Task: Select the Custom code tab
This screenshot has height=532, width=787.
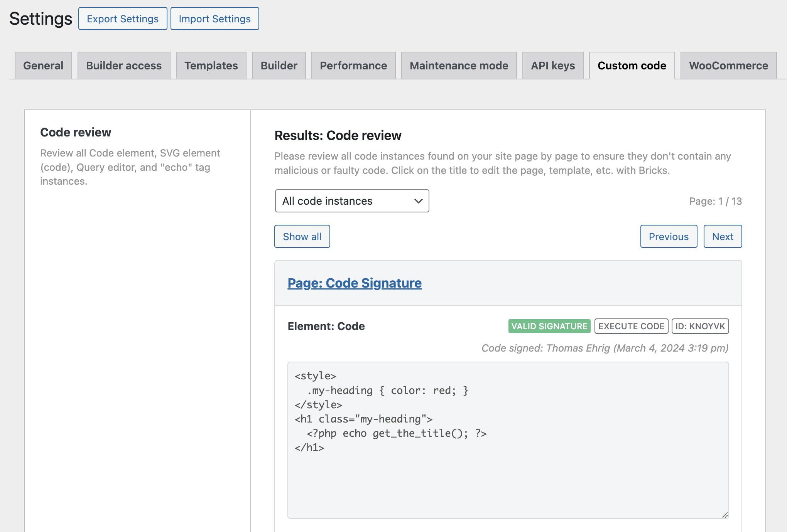Action: point(632,66)
